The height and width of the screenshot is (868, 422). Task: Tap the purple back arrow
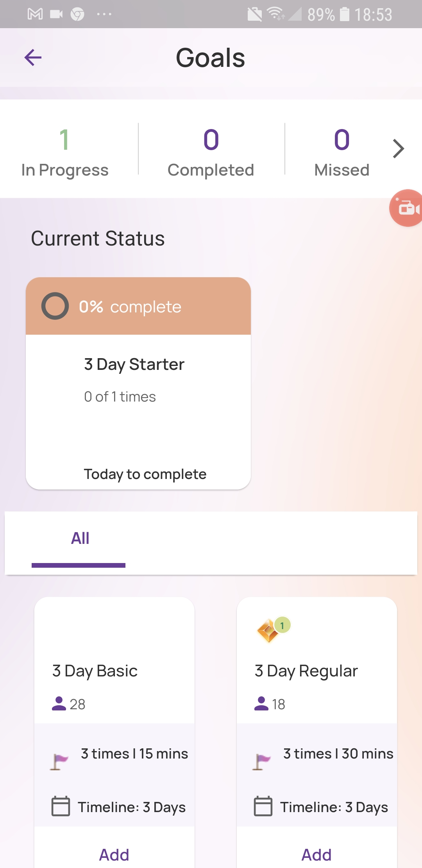coord(33,58)
